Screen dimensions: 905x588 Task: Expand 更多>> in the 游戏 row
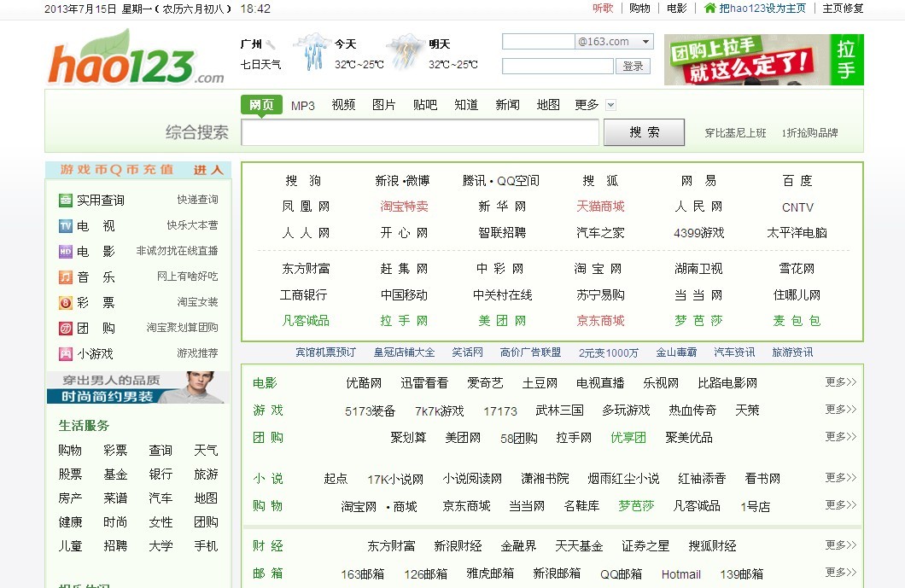click(840, 409)
